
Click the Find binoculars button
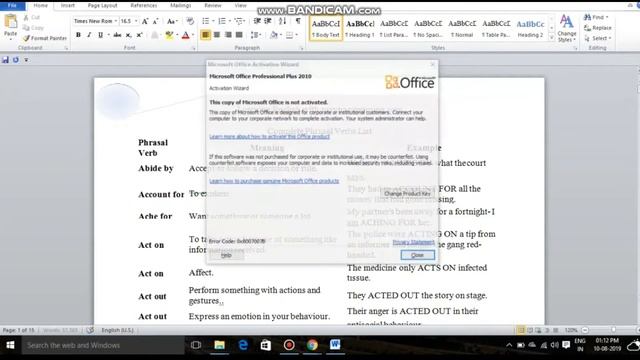point(596,17)
